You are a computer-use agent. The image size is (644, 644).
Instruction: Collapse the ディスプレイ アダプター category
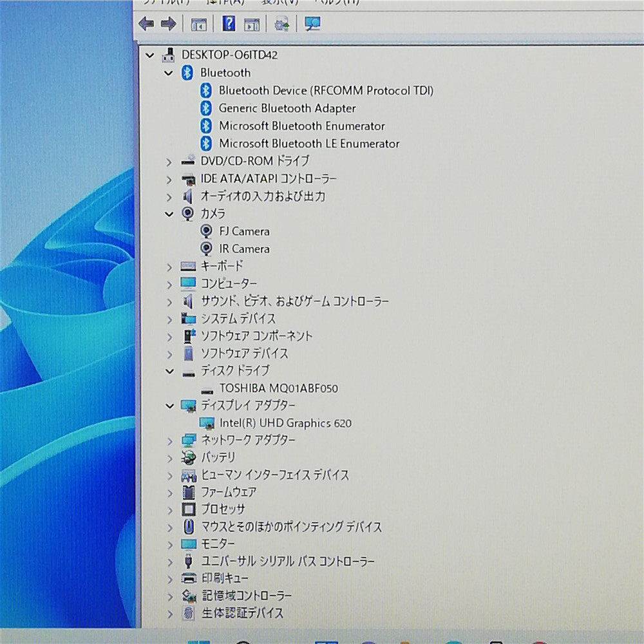pyautogui.click(x=169, y=406)
